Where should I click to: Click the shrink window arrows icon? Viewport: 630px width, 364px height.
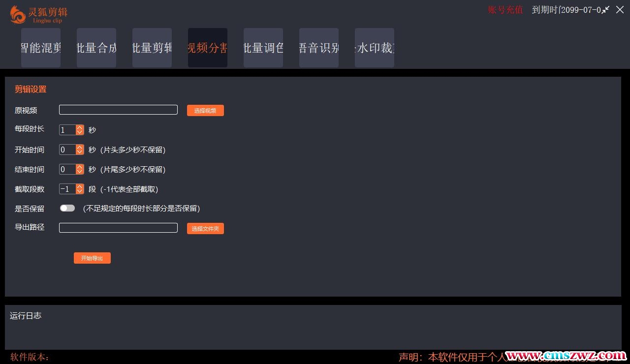pos(605,9)
